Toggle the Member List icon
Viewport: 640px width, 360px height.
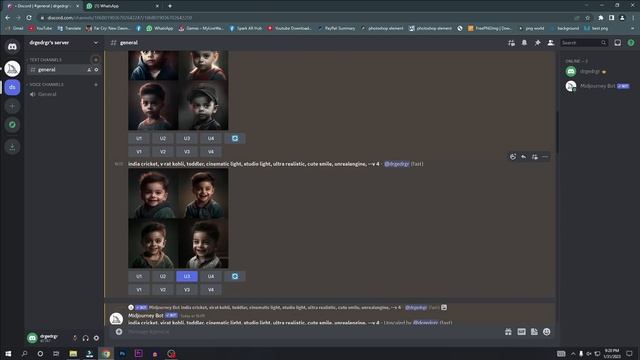click(x=551, y=43)
